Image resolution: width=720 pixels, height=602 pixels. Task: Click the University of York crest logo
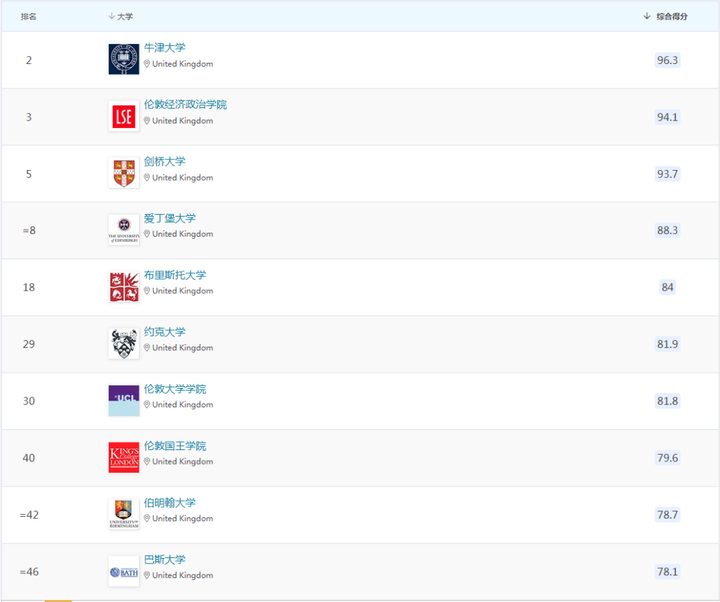coord(124,344)
